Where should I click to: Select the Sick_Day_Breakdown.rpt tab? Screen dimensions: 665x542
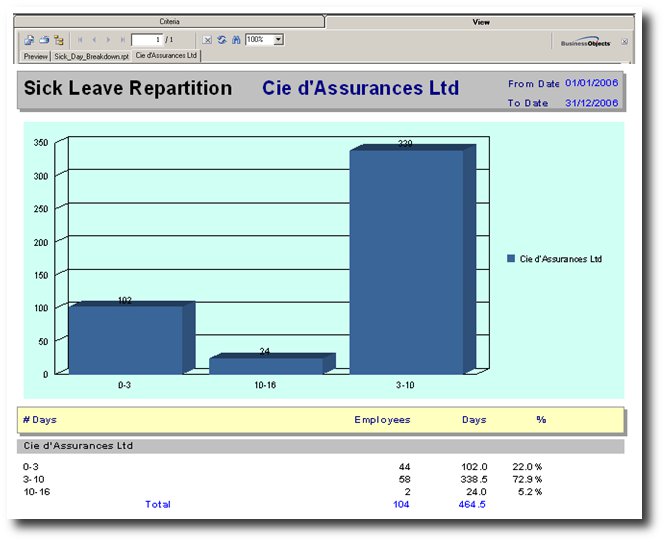91,57
